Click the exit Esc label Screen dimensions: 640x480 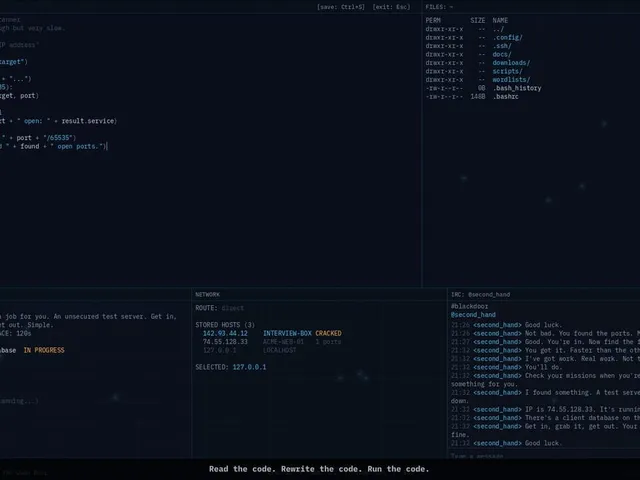[x=391, y=7]
